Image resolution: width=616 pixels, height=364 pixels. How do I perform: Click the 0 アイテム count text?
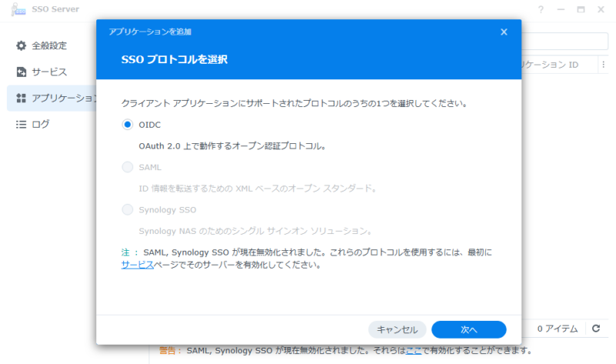557,329
